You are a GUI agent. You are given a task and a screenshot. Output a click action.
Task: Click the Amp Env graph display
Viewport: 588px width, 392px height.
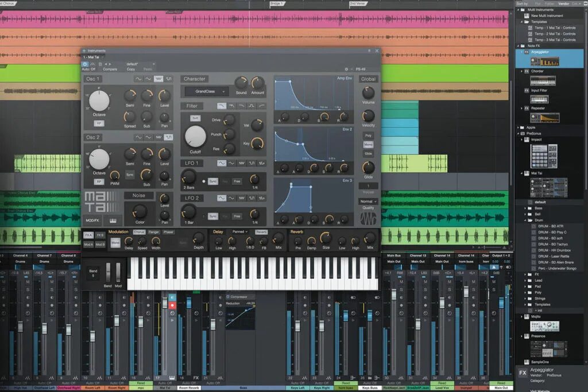click(x=314, y=93)
